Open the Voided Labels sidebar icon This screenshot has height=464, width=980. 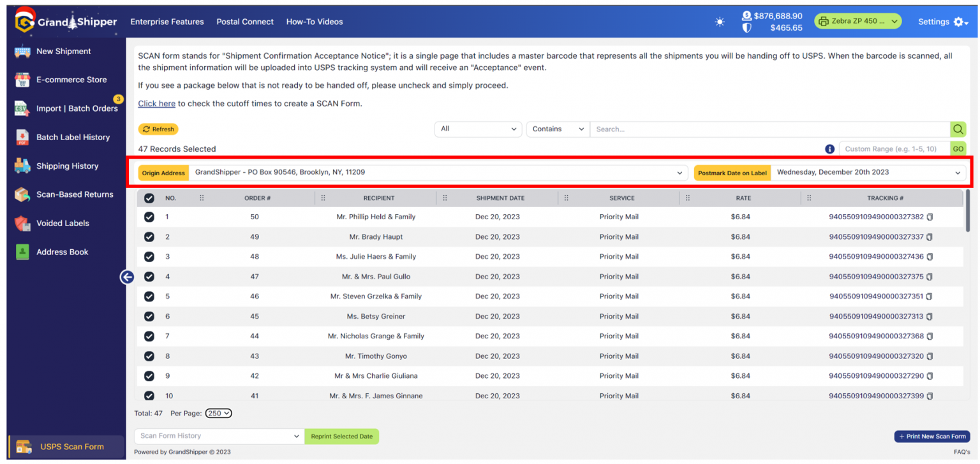click(23, 223)
